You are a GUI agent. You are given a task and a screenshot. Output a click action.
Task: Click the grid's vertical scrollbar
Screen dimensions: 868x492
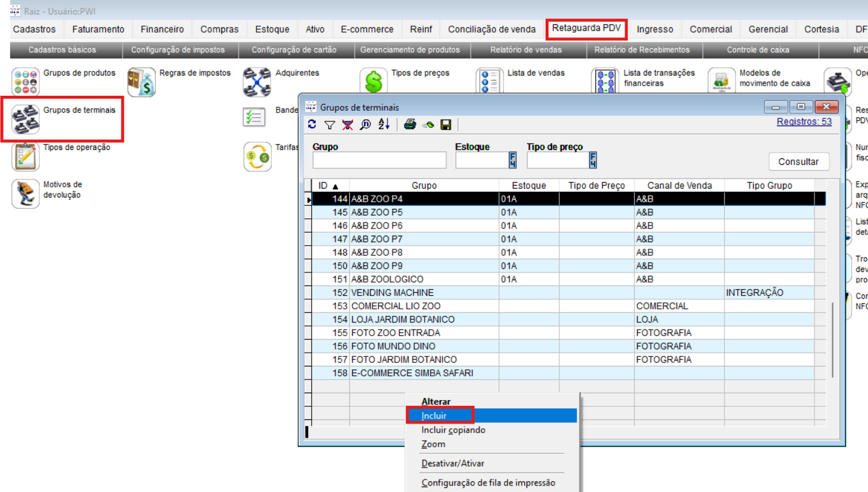pyautogui.click(x=832, y=339)
